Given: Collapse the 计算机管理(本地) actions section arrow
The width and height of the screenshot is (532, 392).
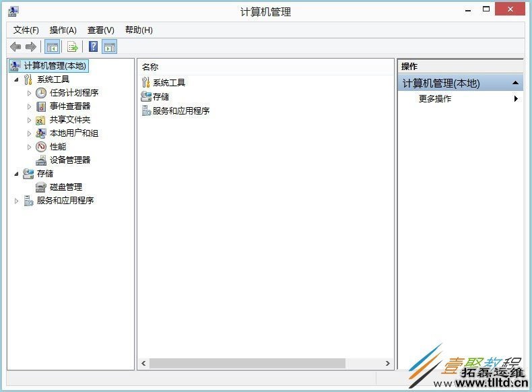Looking at the screenshot, I should point(515,83).
